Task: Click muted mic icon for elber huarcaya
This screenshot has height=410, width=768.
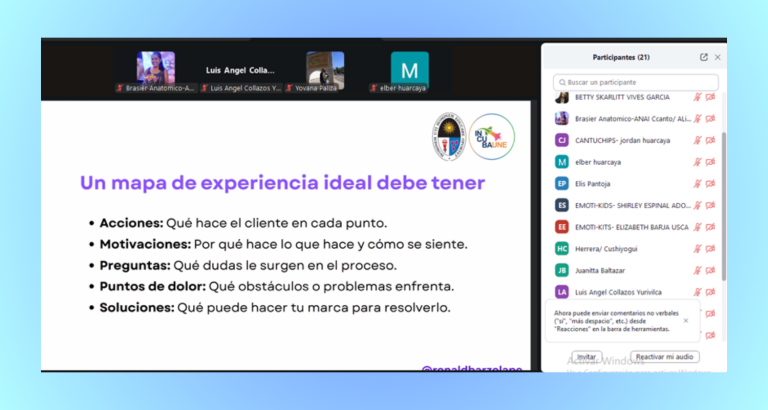Action: coord(697,162)
